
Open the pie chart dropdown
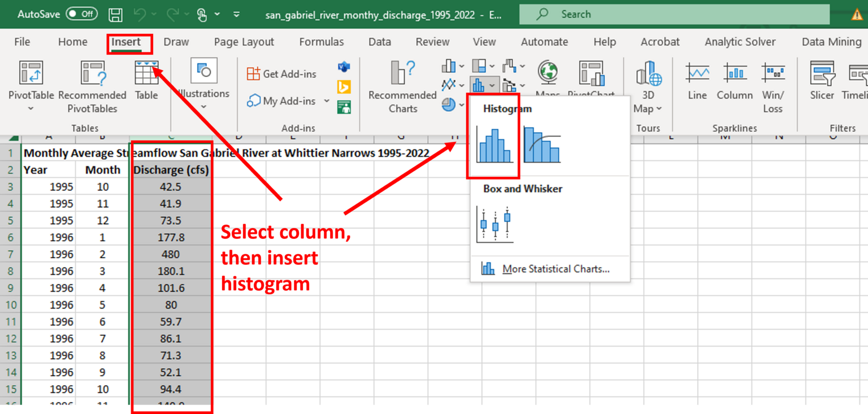pyautogui.click(x=462, y=105)
